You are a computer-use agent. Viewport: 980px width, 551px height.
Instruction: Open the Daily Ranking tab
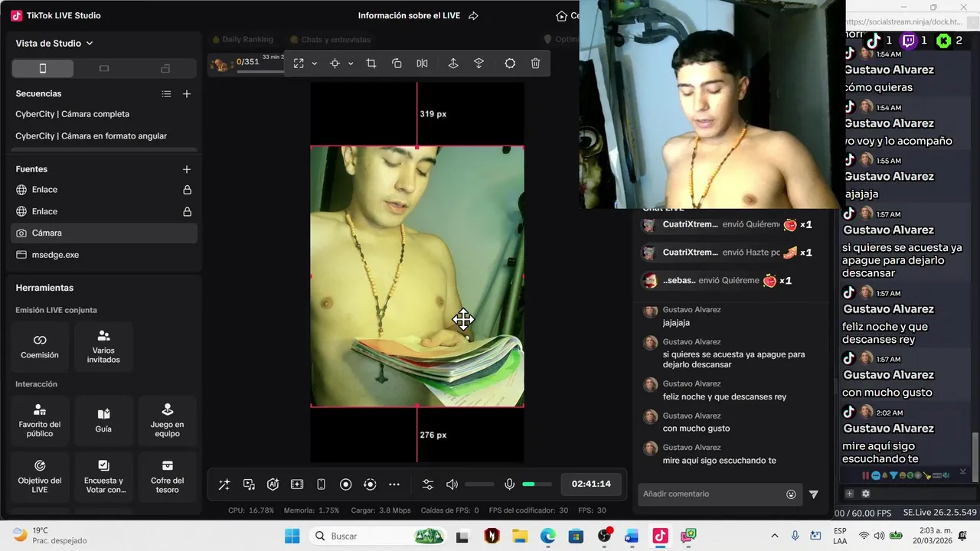(243, 40)
